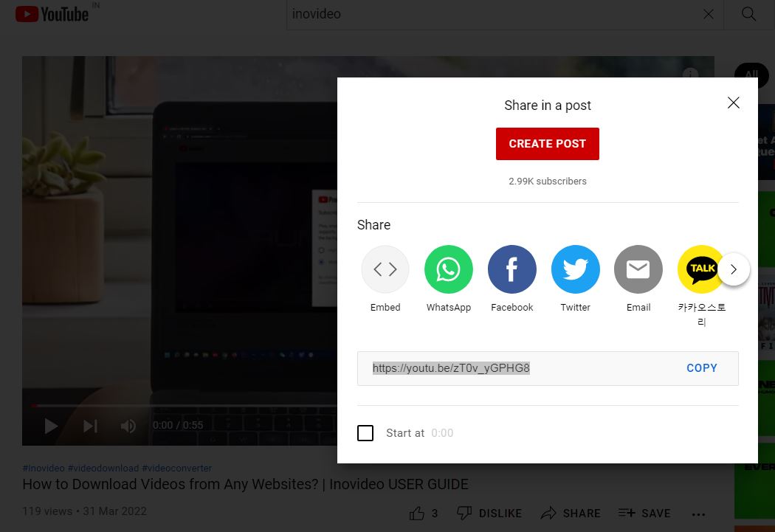Click the video info card icon
The width and height of the screenshot is (775, 532).
pyautogui.click(x=690, y=74)
